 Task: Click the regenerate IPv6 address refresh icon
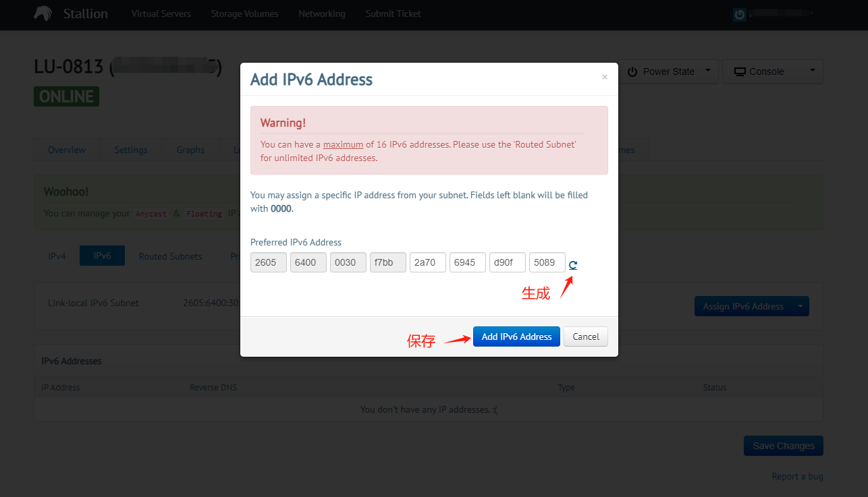pos(573,265)
